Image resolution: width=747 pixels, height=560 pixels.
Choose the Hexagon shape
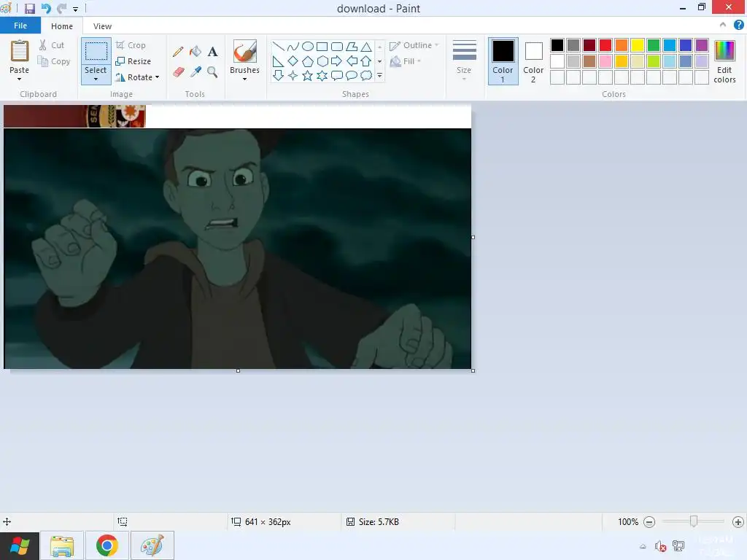(322, 61)
